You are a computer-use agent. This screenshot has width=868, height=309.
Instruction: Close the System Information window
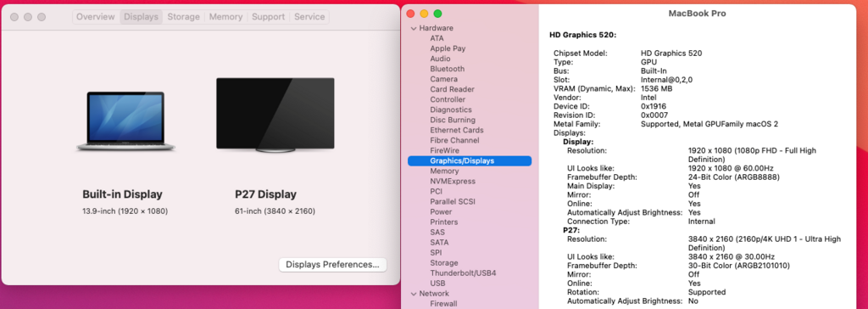coord(410,14)
